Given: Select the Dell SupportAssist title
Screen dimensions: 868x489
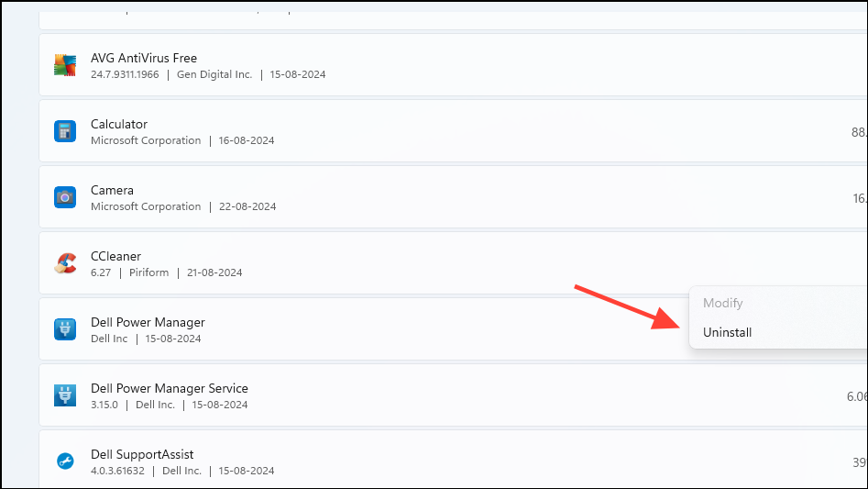Looking at the screenshot, I should pyautogui.click(x=142, y=454).
